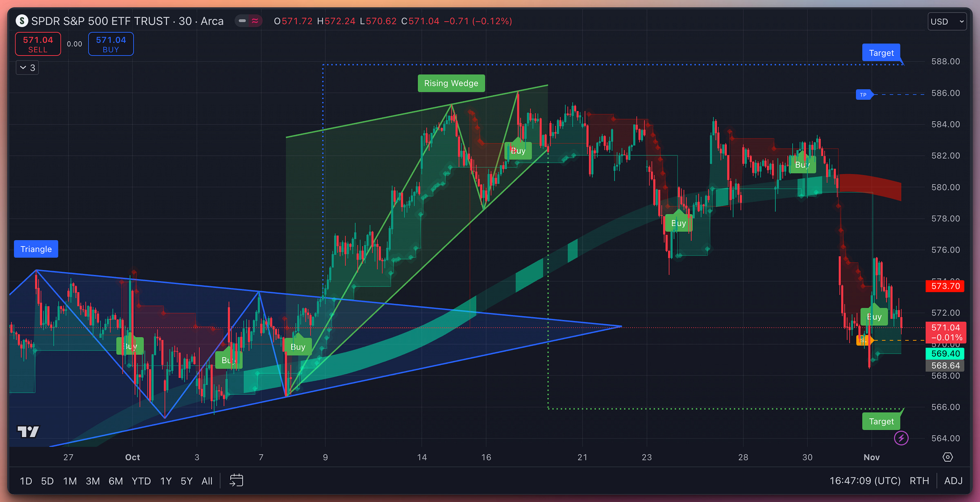Screen dimensions: 980x502
Task: Open the 16:47:09 (UTC) timezone menu
Action: [865, 481]
